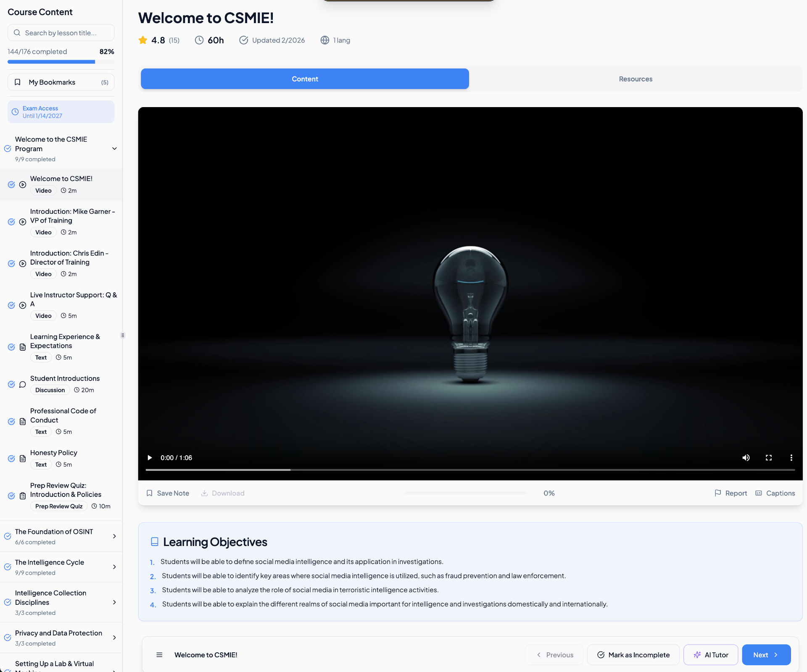Toggle completion check for Live Instructor Support
The width and height of the screenshot is (807, 672).
[x=11, y=305]
